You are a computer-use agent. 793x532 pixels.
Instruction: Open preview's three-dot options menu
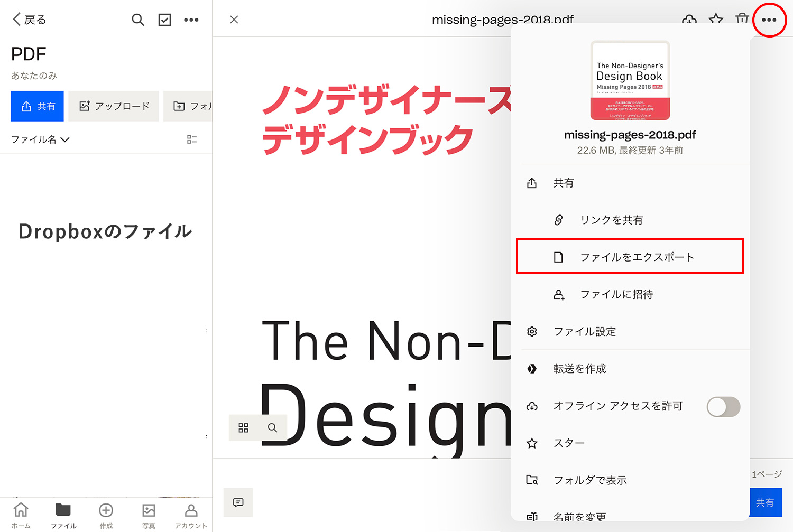(x=769, y=20)
